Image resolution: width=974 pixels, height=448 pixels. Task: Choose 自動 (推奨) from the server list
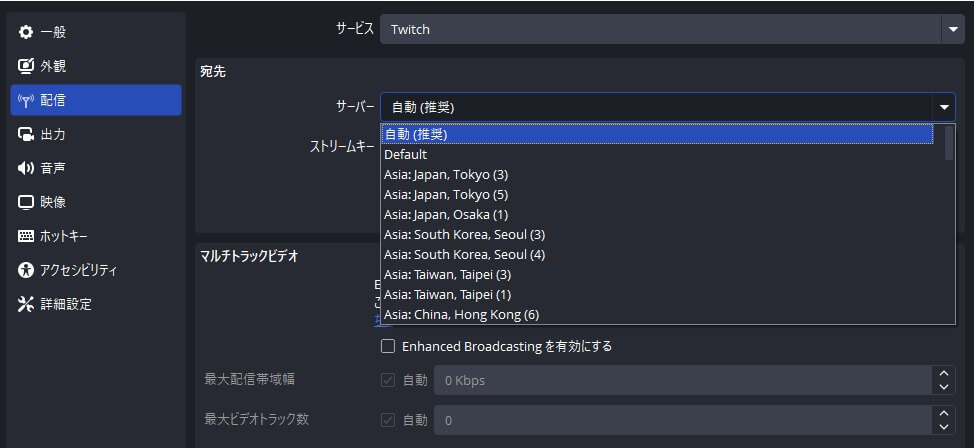click(657, 134)
